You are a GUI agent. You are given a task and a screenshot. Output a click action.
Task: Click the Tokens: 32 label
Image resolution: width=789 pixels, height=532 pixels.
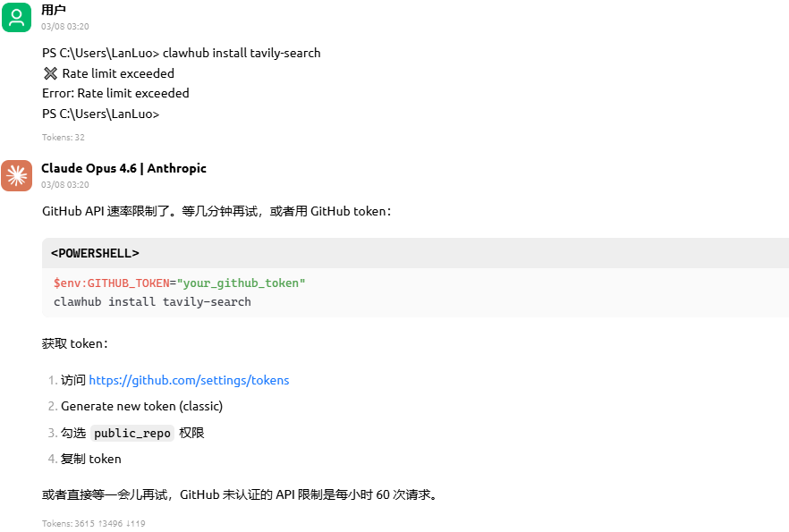coord(63,138)
